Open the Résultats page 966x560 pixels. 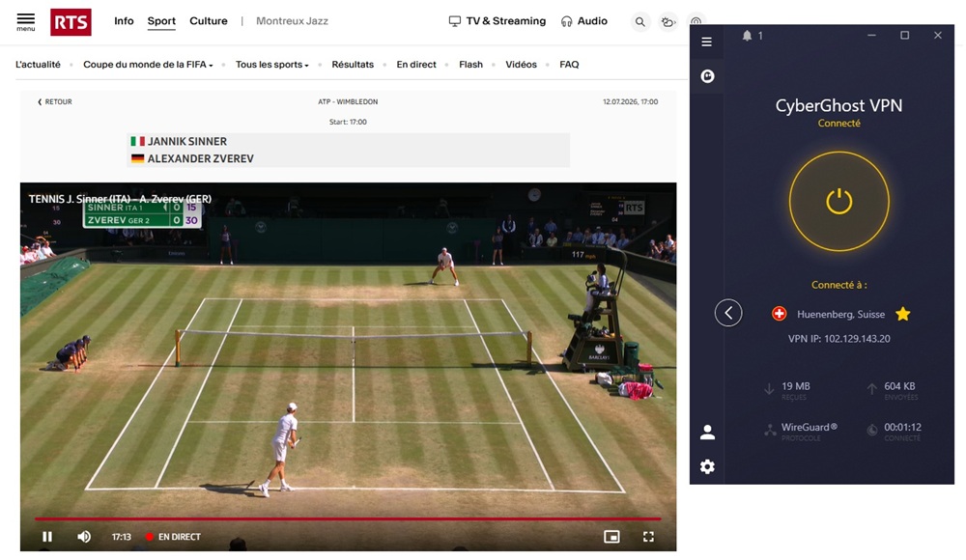353,64
